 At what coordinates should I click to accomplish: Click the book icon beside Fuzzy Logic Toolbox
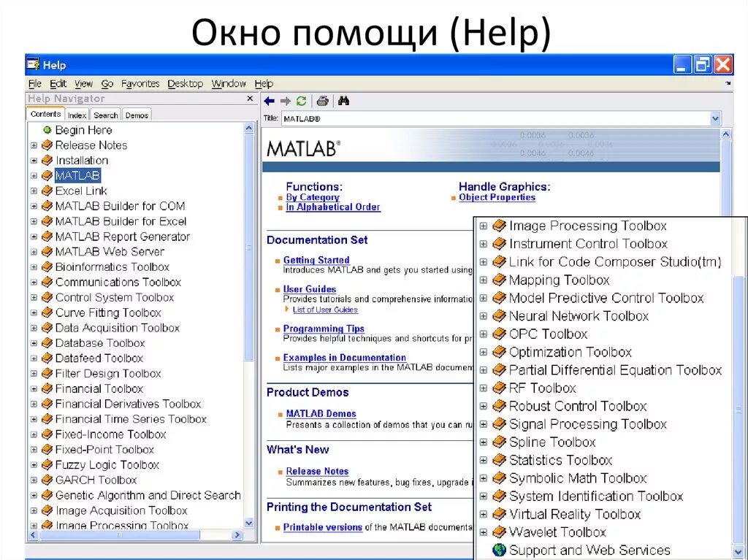coord(47,464)
